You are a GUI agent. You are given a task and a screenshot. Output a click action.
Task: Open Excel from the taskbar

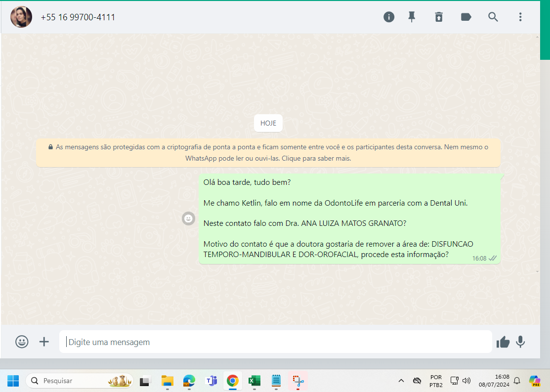point(254,381)
